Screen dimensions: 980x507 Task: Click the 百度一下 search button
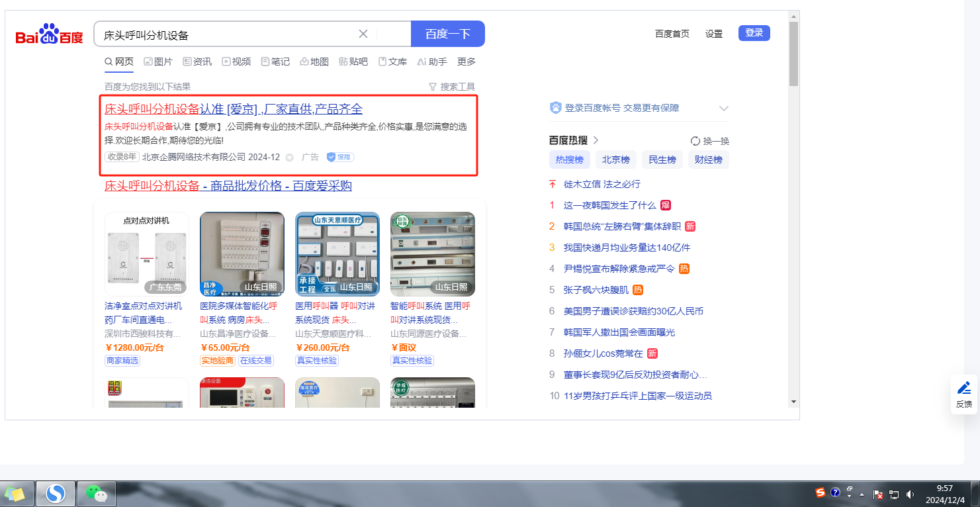point(448,34)
